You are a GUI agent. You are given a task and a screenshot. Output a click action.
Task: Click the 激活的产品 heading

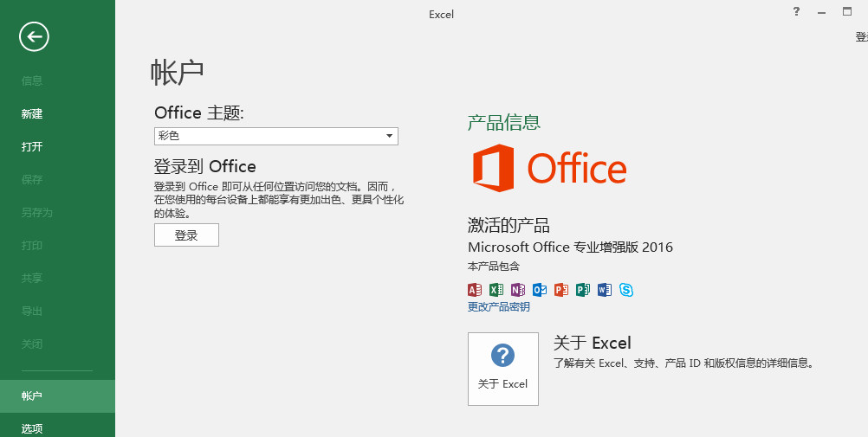tap(508, 225)
